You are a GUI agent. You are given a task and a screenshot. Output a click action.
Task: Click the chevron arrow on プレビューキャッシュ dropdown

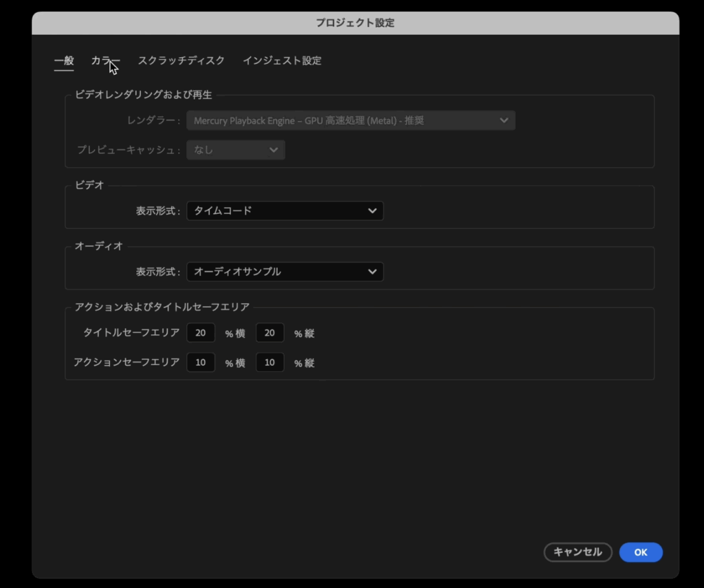coord(274,149)
